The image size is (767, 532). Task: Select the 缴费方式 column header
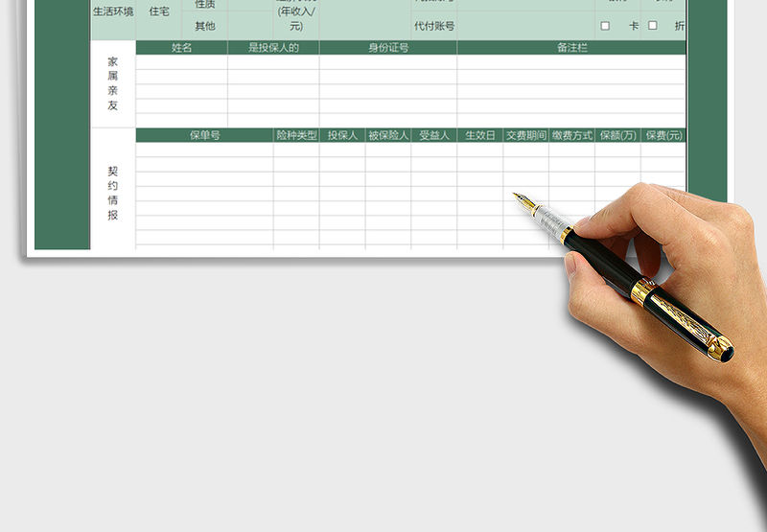tap(572, 135)
